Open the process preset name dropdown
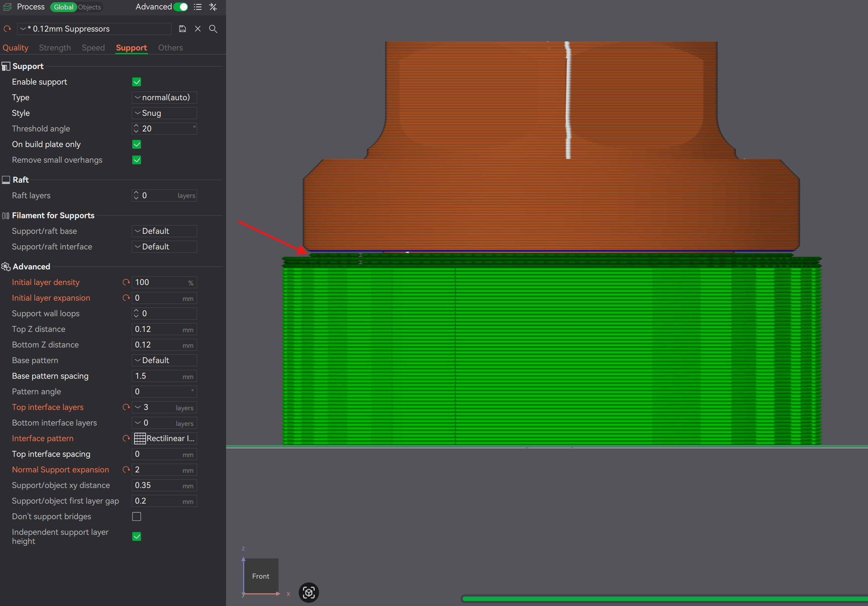This screenshot has height=606, width=868. (x=94, y=29)
